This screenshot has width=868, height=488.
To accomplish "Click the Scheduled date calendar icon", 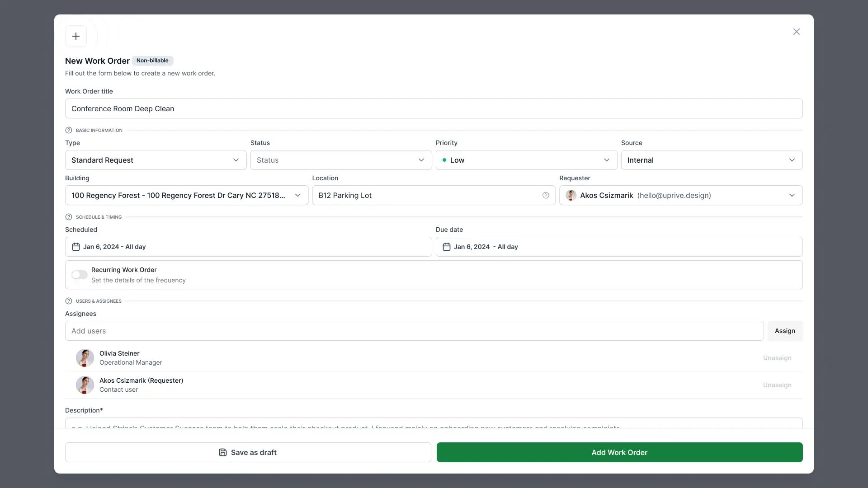I will pyautogui.click(x=76, y=247).
